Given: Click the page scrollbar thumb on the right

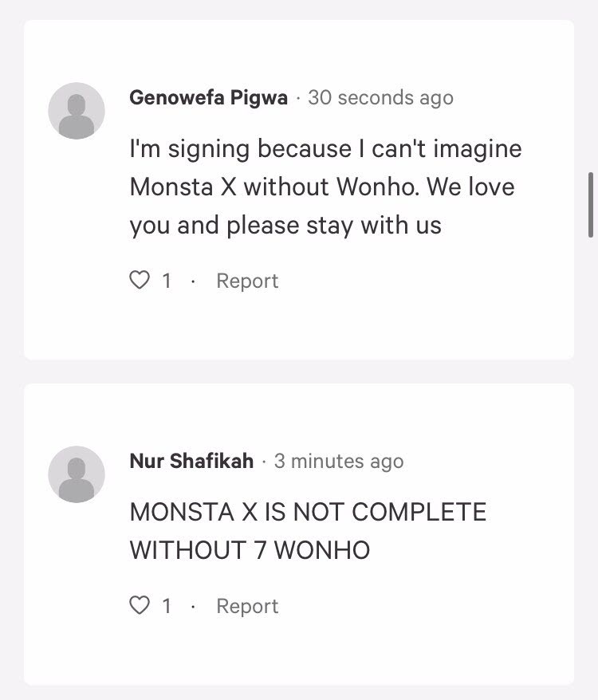Looking at the screenshot, I should pos(591,203).
